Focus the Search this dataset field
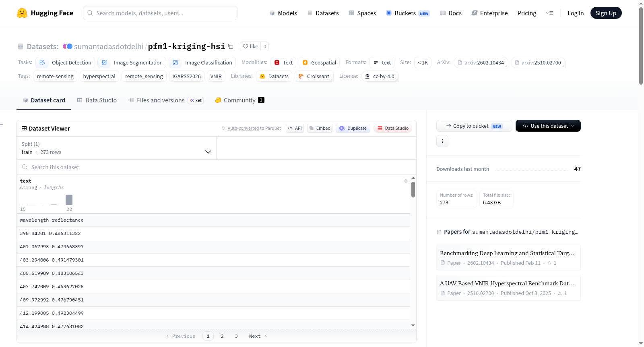The width and height of the screenshot is (644, 347). (217, 167)
